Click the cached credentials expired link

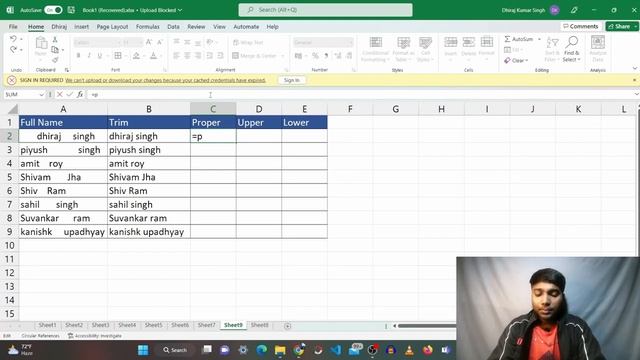click(x=165, y=80)
